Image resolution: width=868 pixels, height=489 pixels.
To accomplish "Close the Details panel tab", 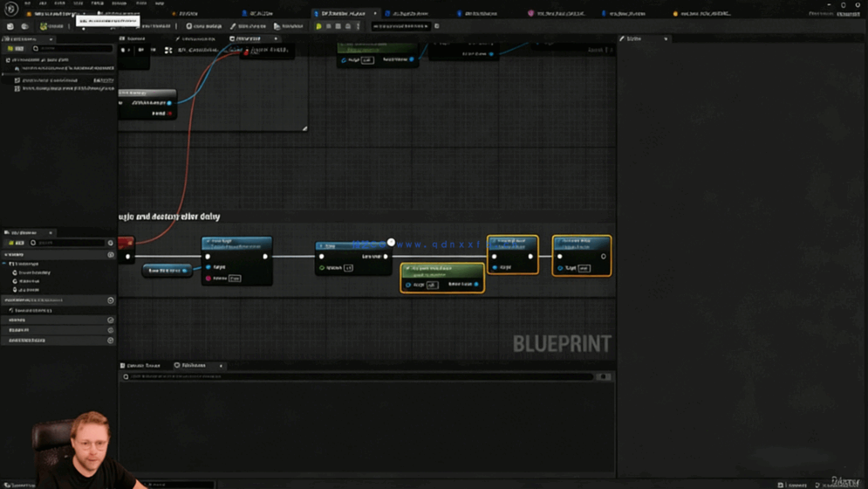I will coord(666,38).
